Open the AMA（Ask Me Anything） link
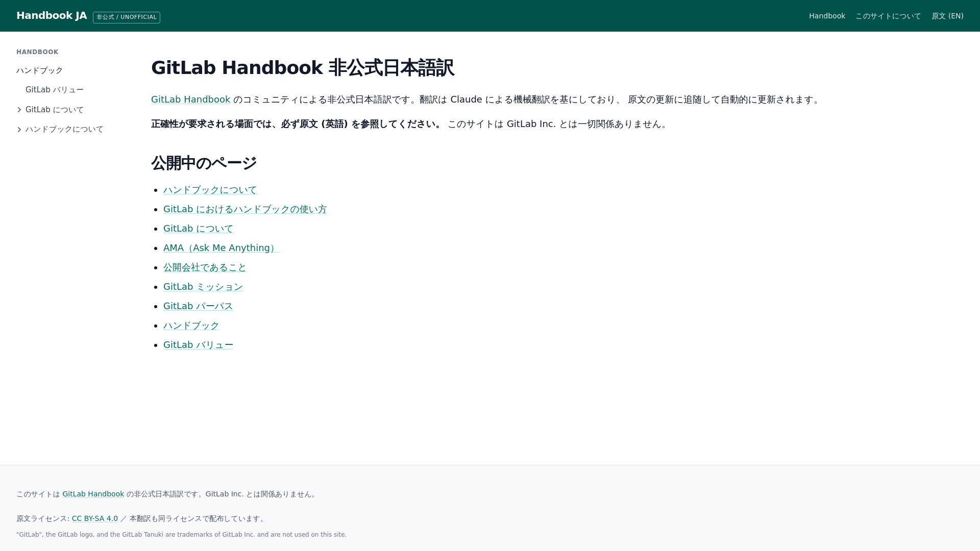The image size is (980, 551). (221, 248)
